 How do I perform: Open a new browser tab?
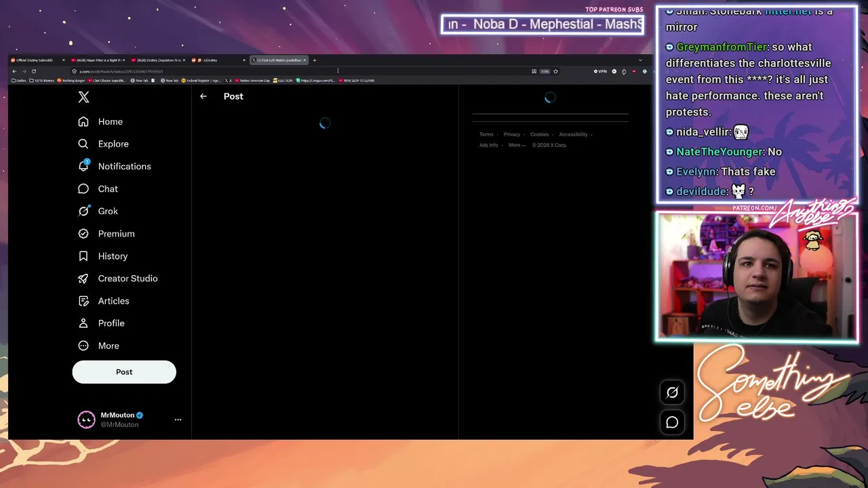(x=315, y=60)
